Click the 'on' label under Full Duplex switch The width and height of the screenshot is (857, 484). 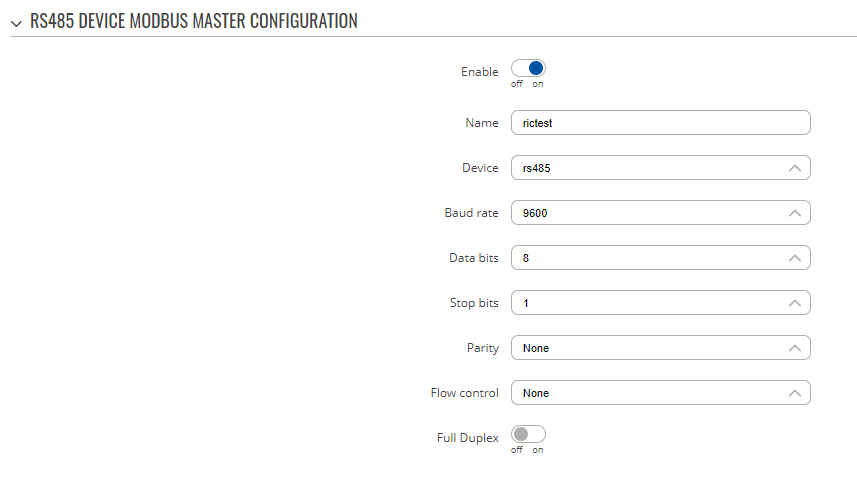point(538,450)
